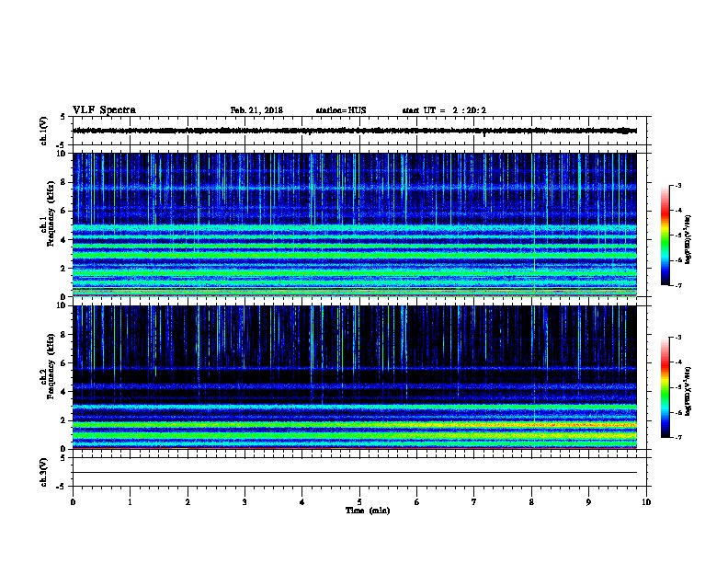Viewport: 728px width, 563px height.
Task: Click the "VLF Spectra" plot title
Action: (104, 110)
